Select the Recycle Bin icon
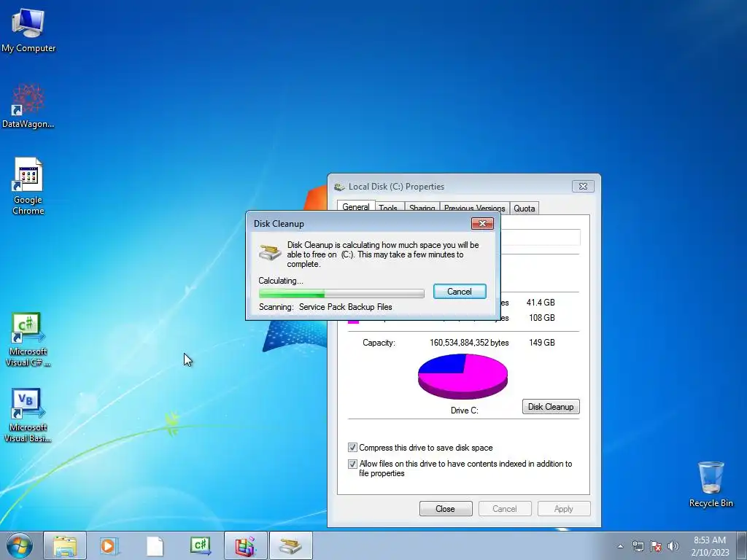The width and height of the screenshot is (747, 560). coord(711,484)
